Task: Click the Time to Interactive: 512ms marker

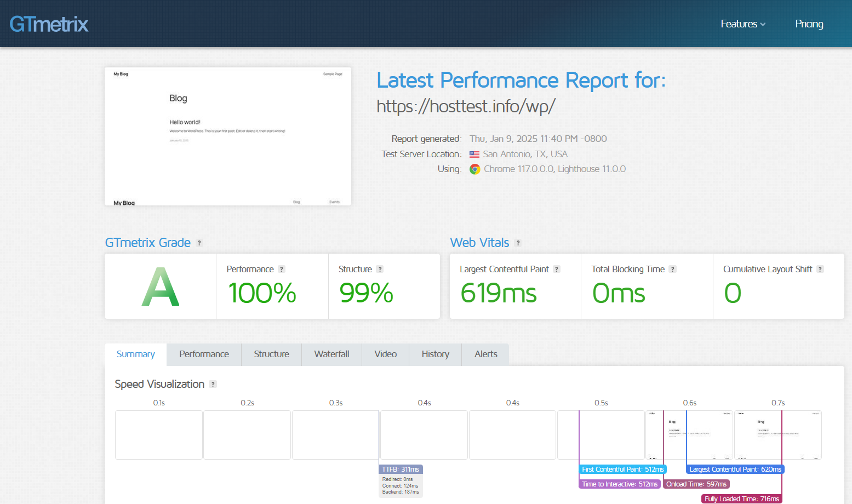Action: (x=620, y=484)
